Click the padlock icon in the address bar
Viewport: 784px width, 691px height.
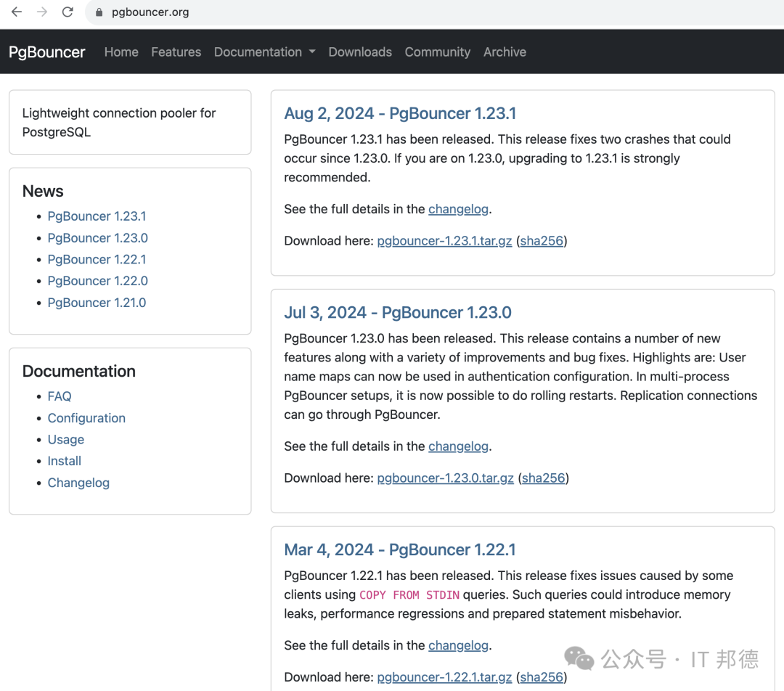[99, 12]
